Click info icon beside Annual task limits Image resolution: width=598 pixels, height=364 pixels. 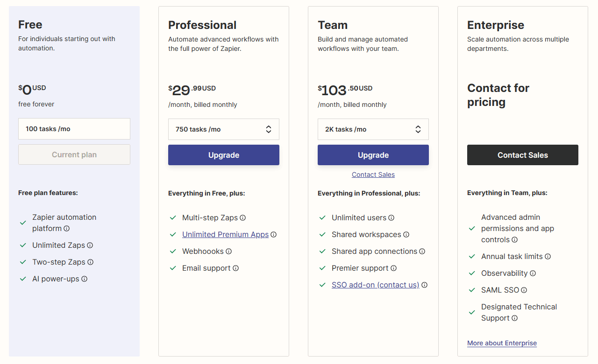(548, 257)
